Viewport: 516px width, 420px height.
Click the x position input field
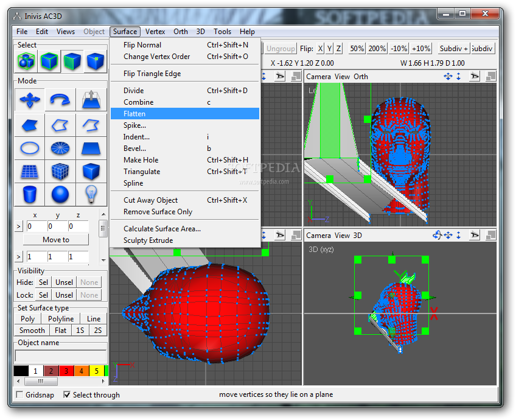37,226
